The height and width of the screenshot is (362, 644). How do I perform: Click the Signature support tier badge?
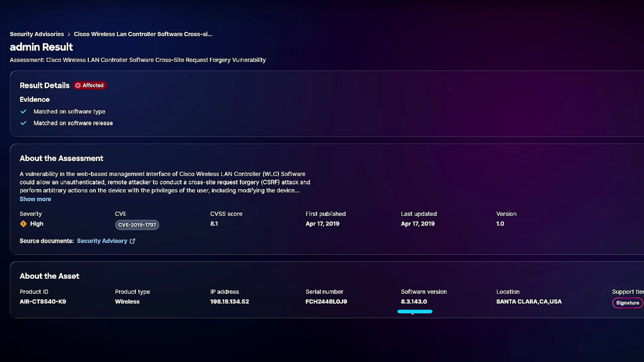(x=627, y=303)
